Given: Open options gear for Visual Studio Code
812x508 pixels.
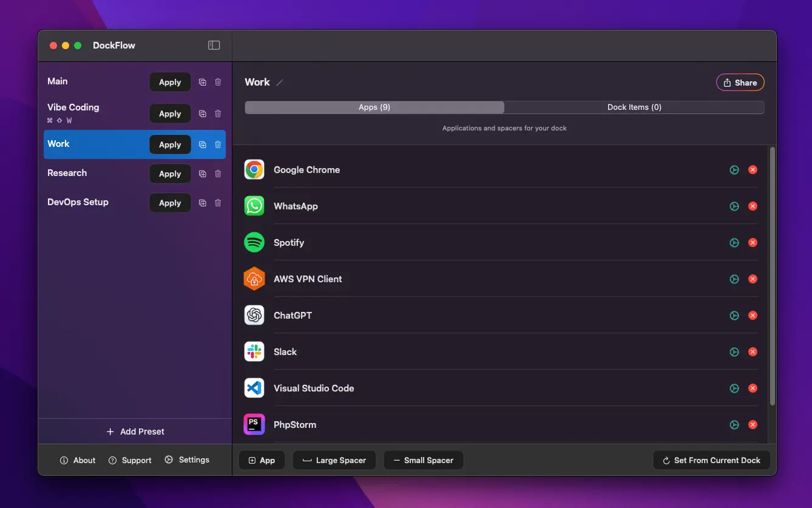Looking at the screenshot, I should (734, 388).
